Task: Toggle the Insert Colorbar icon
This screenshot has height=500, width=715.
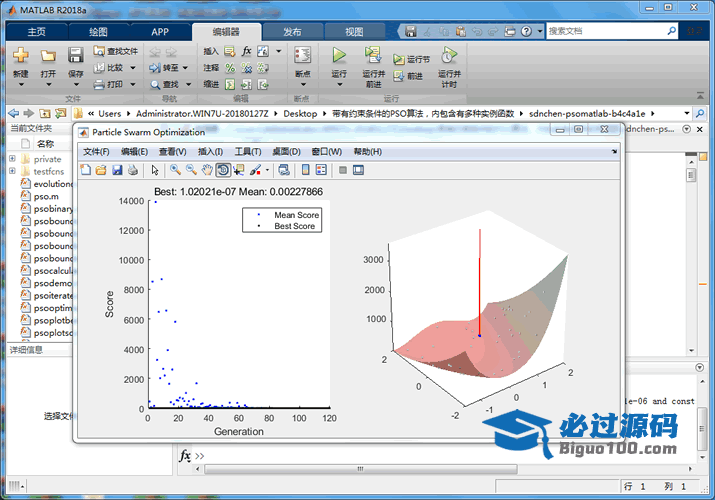Action: pyautogui.click(x=306, y=170)
